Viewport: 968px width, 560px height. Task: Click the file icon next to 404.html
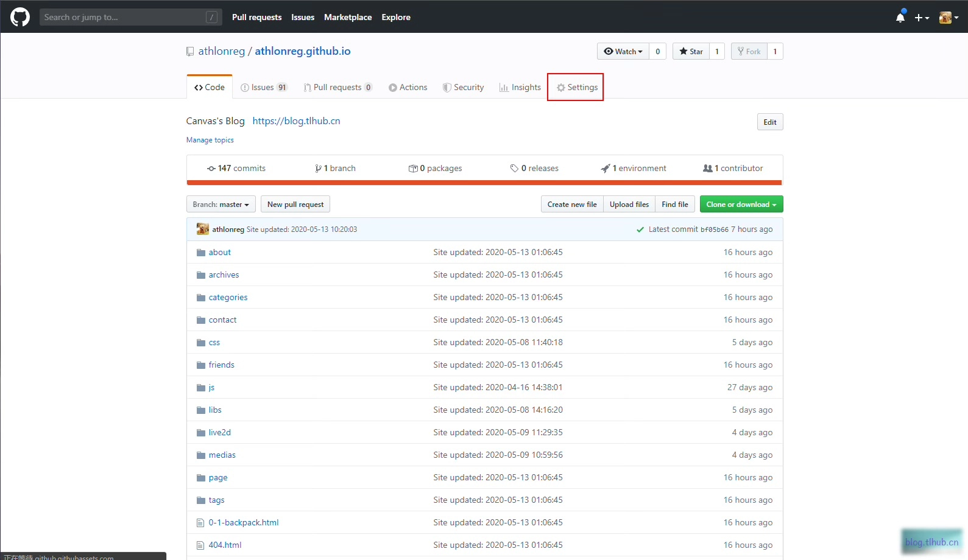[x=200, y=545]
